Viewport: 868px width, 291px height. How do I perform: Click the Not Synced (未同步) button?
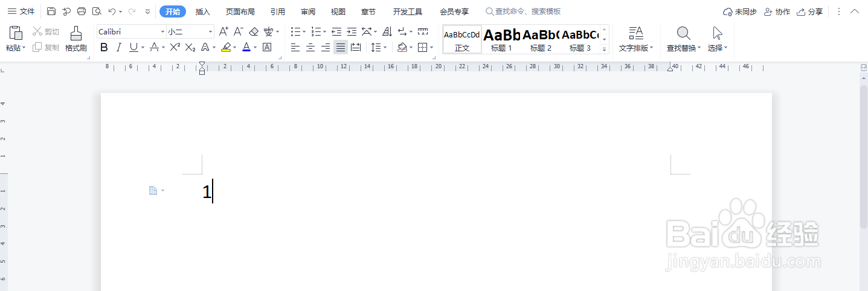(x=739, y=11)
